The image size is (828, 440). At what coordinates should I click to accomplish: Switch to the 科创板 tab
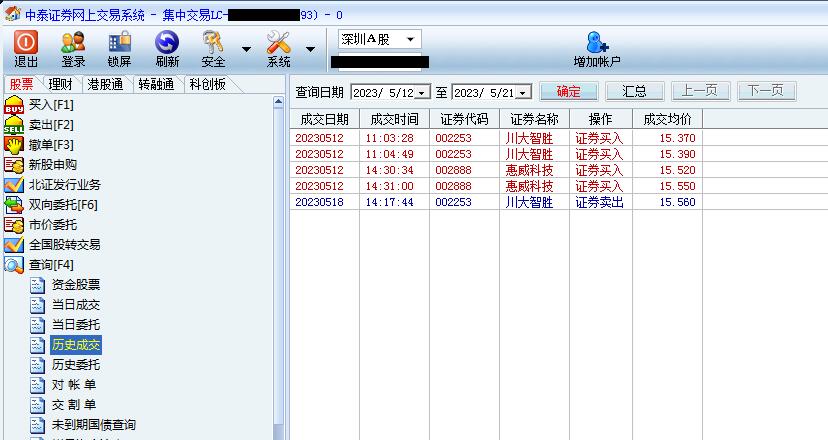(x=208, y=84)
